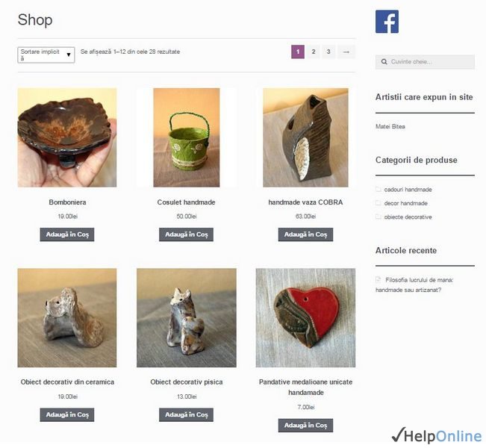The height and width of the screenshot is (448, 486).
Task: Add handmade vaza COBRA to cart
Action: [305, 234]
